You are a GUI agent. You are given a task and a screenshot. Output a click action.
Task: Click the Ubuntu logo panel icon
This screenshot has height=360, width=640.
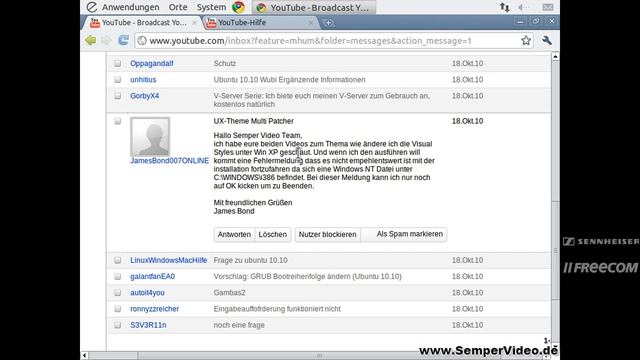coord(92,7)
